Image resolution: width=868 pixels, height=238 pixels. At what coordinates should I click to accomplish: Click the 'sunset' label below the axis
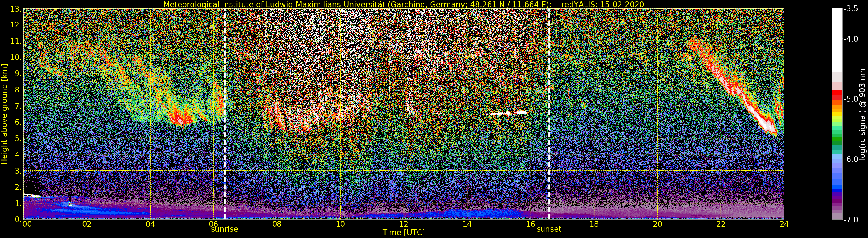point(549,229)
